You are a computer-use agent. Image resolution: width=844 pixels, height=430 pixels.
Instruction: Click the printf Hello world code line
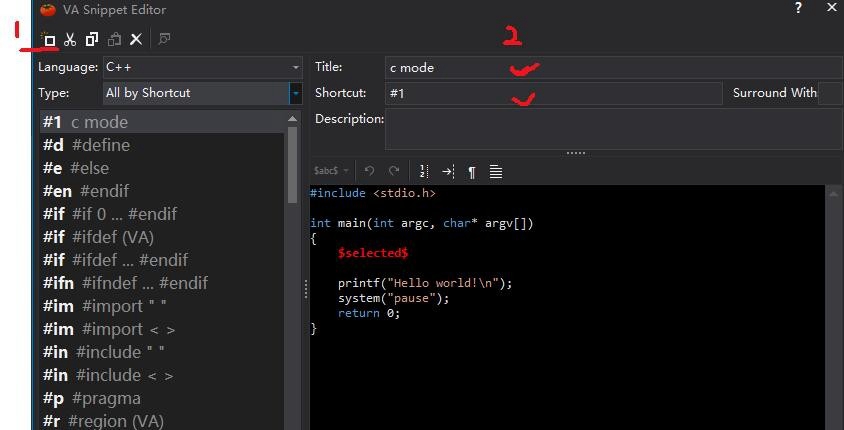pos(425,283)
